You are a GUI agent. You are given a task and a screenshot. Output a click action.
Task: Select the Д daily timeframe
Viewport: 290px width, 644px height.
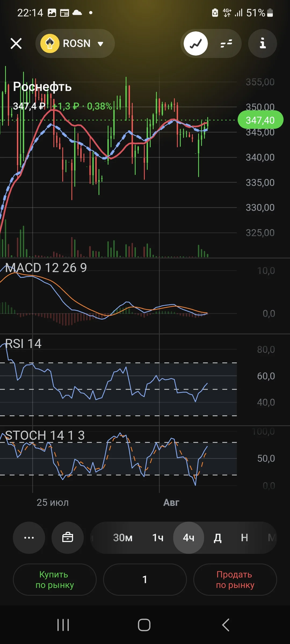(218, 538)
